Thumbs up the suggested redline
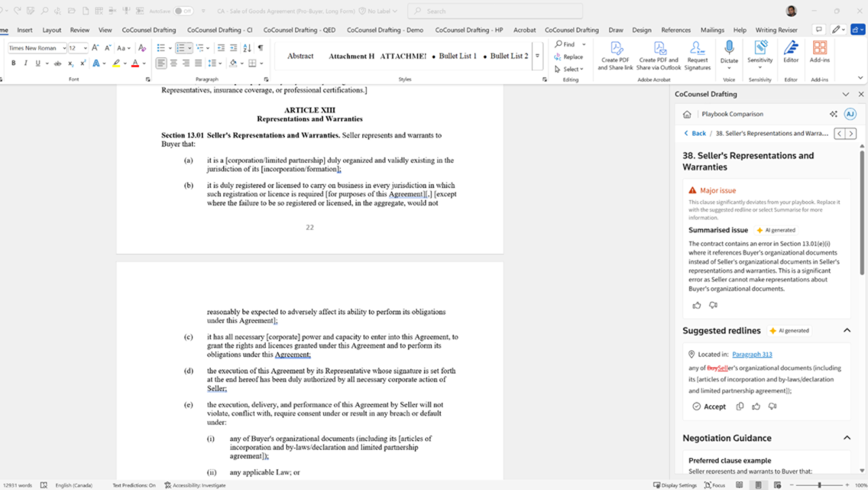The image size is (868, 490). 756,407
